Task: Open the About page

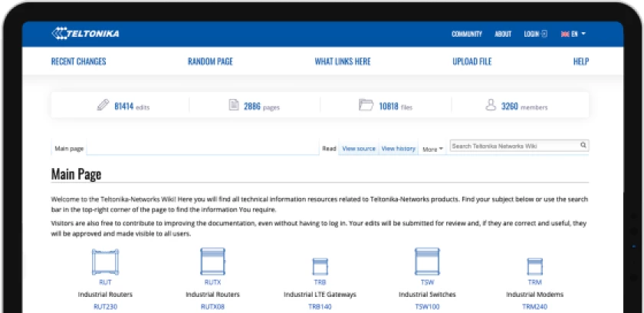Action: point(503,34)
